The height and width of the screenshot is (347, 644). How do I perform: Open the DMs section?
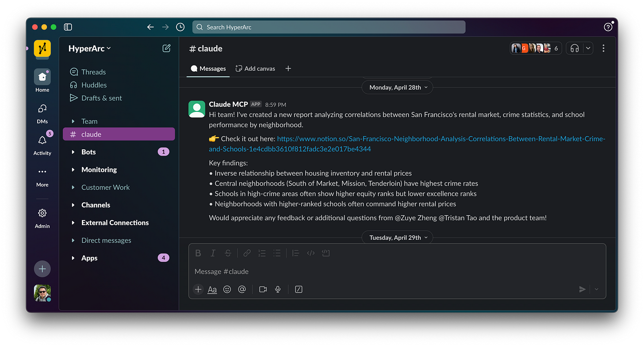click(42, 113)
